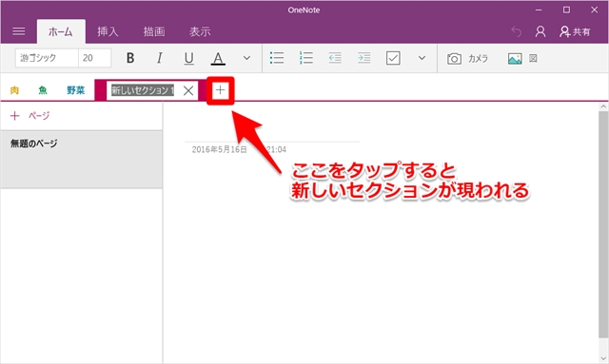This screenshot has height=364, width=609.
Task: Expand the font formatting dropdown arrow
Action: [246, 58]
